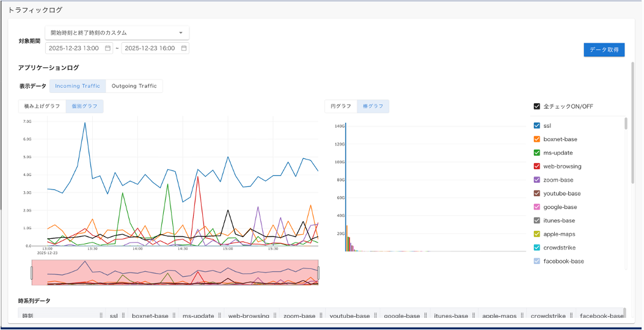Select the 積み上げグラフ stacked chart tab
644x330 pixels.
coord(42,106)
